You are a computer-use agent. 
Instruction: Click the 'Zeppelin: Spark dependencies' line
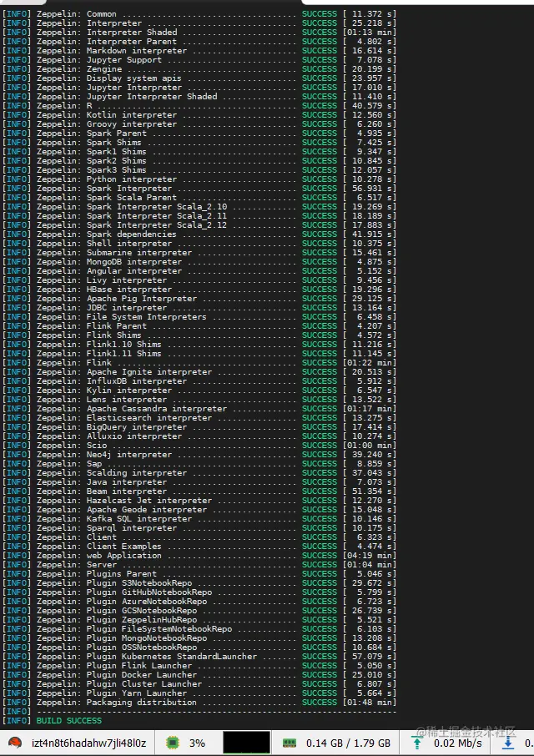pos(199,234)
